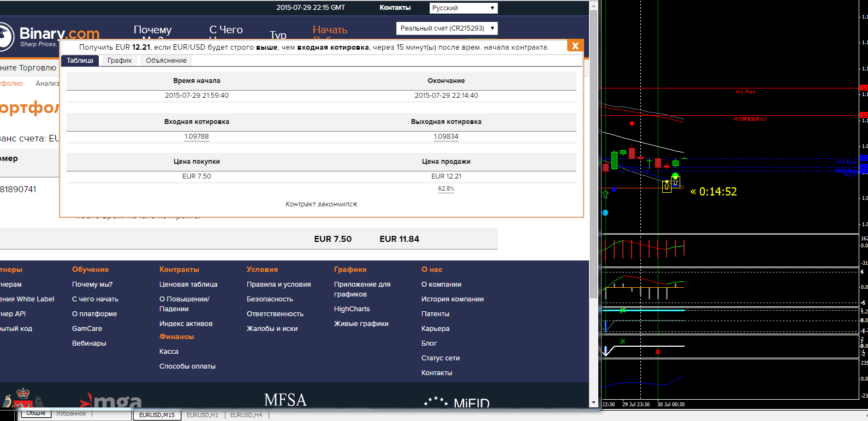Click the green up-arrow signal on the chart
The height and width of the screenshot is (421, 868).
(x=605, y=194)
